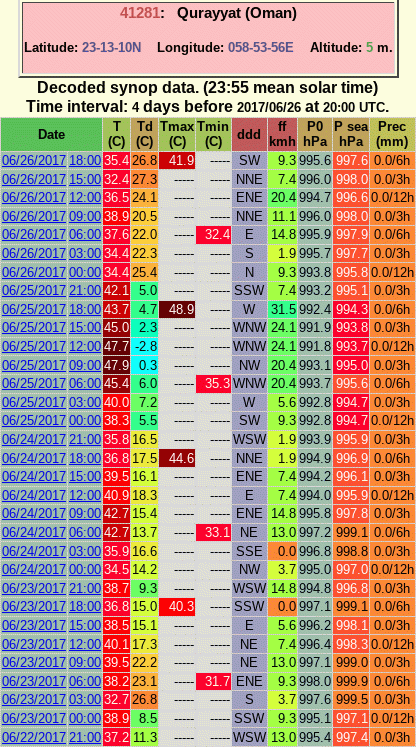
Task: Click the 06:00 time link for 06/24/2017
Action: coord(85,532)
